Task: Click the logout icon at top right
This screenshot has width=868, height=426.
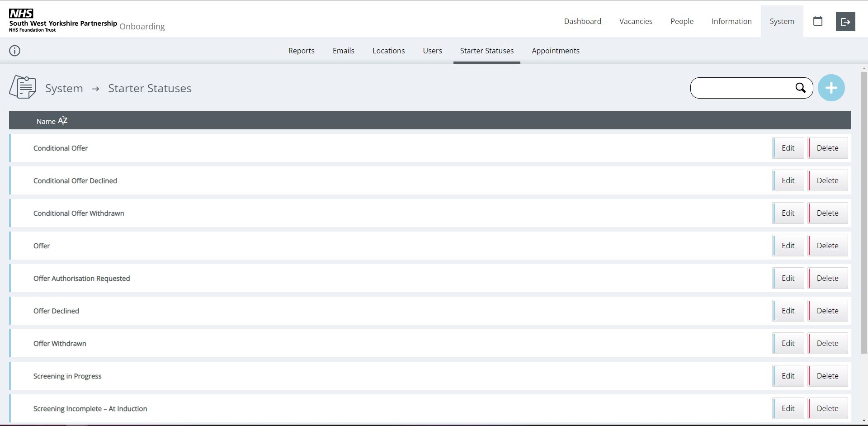Action: [845, 21]
